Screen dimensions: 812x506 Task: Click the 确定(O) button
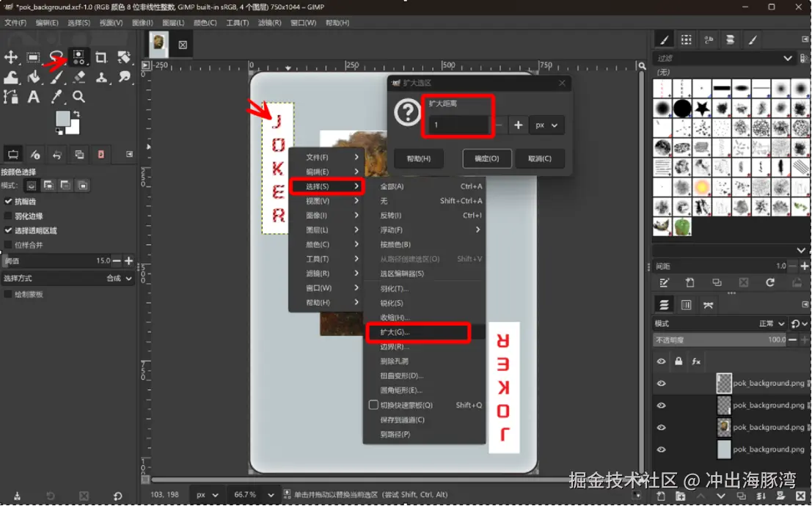pos(487,158)
